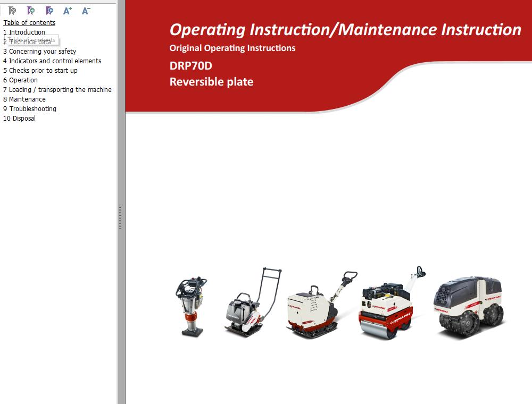532x404 pixels.
Task: Open chapter 8 Maintenance
Action: click(x=24, y=99)
